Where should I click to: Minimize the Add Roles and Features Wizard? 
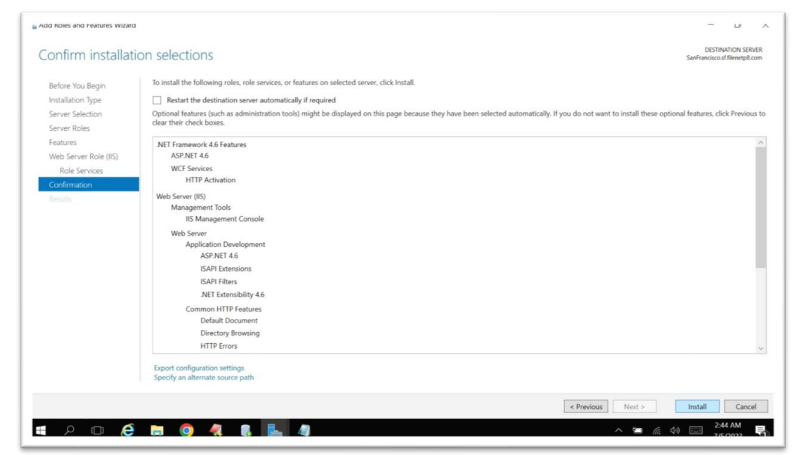[x=711, y=25]
